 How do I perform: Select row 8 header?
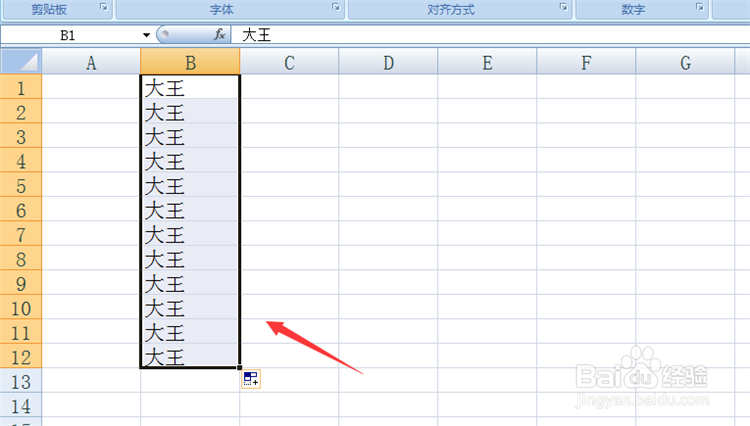pos(21,258)
